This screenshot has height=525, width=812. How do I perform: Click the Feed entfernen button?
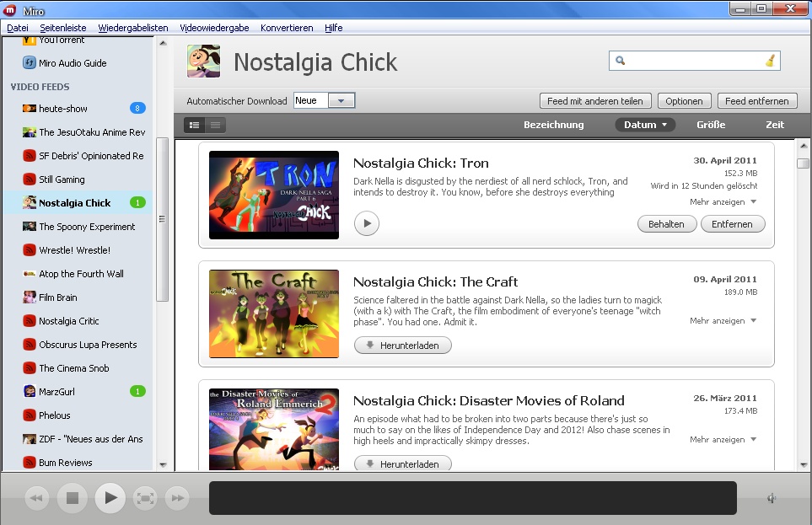[757, 101]
